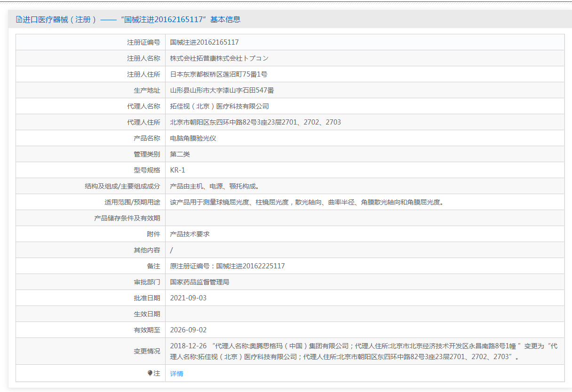Click the 生效日期 label

147,314
